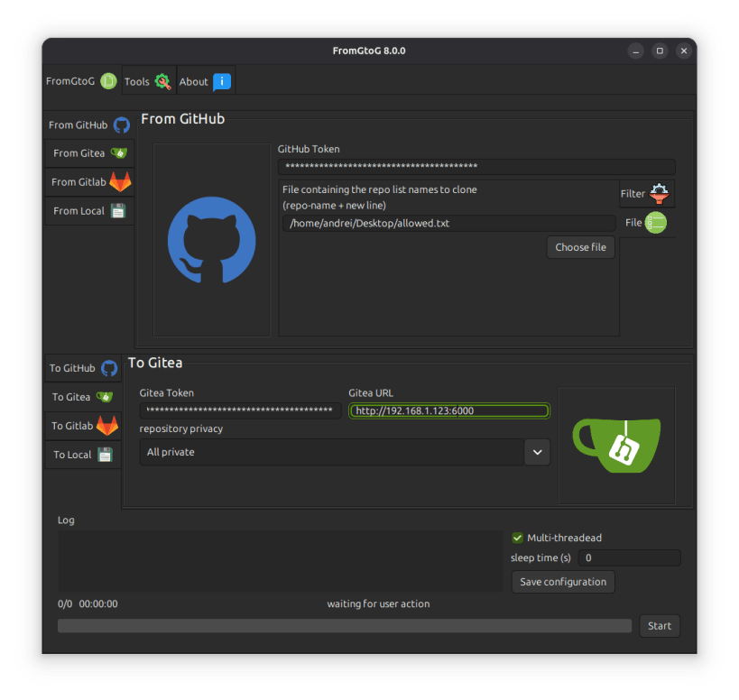Start the repository transfer
Viewport: 739px width, 700px height.
point(660,625)
